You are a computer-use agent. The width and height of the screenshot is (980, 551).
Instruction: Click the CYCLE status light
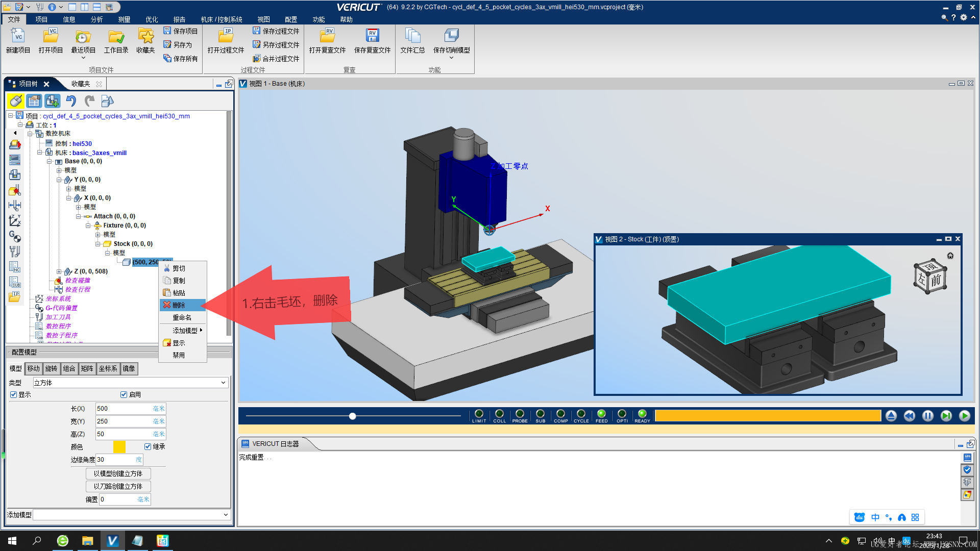[x=581, y=414]
